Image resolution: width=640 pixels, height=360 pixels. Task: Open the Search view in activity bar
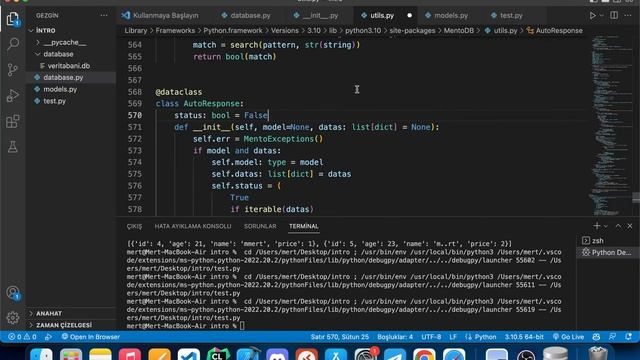pyautogui.click(x=13, y=44)
